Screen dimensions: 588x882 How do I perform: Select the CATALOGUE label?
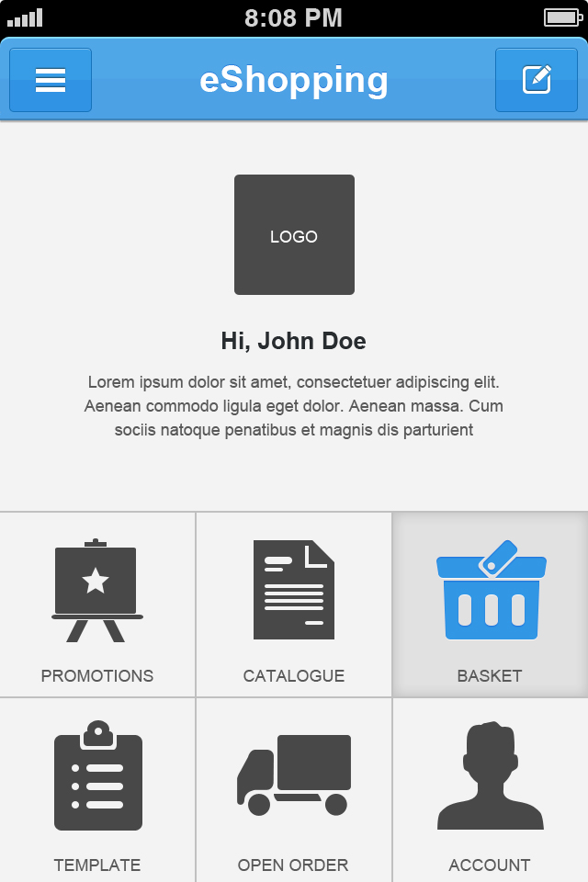(294, 676)
